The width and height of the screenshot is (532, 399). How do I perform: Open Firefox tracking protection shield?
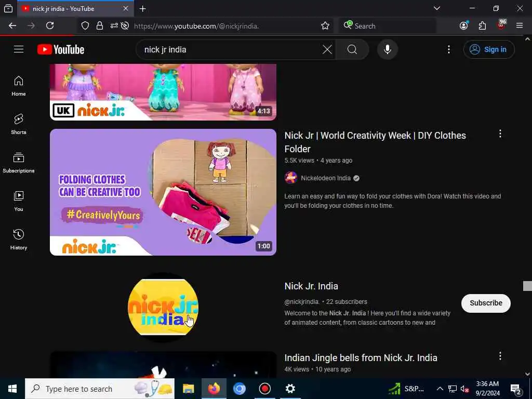tap(85, 26)
